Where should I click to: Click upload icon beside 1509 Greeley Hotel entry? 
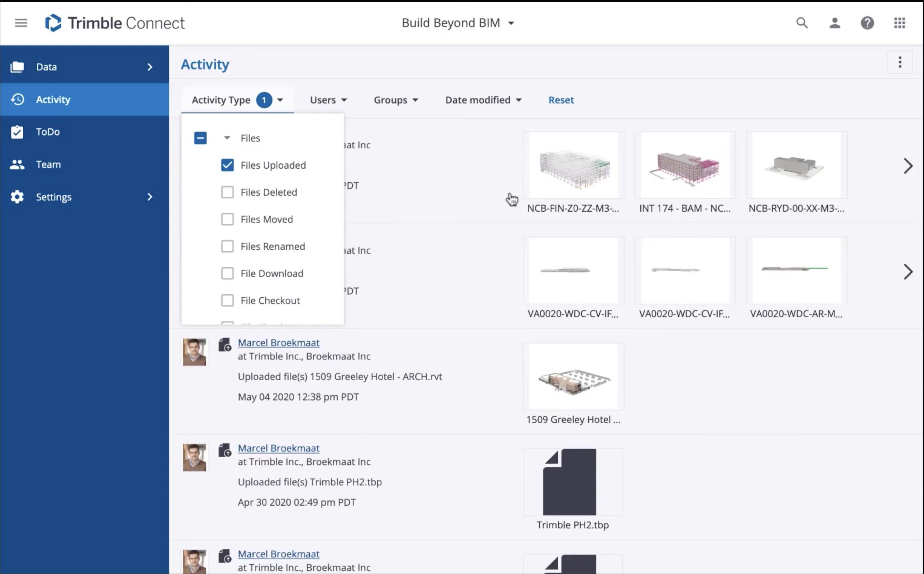225,345
